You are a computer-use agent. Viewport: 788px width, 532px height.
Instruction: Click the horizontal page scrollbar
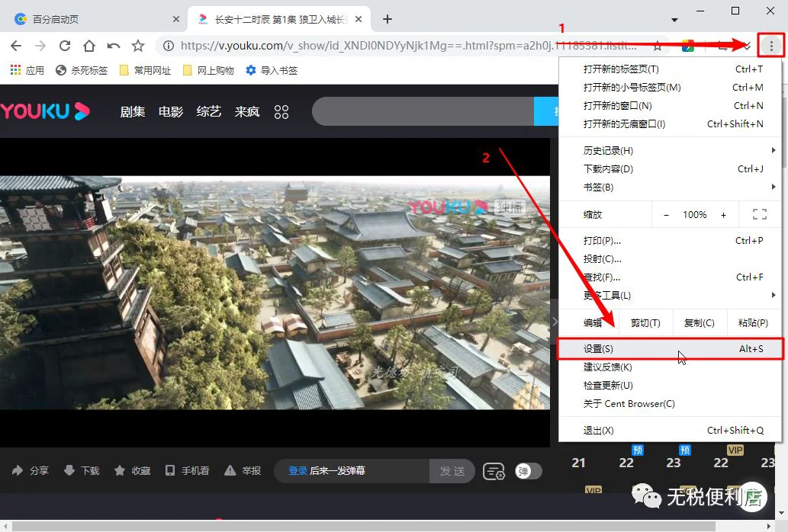(x=363, y=526)
